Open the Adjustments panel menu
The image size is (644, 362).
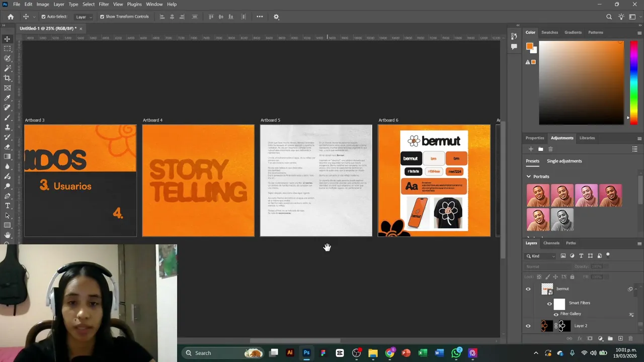[x=639, y=138]
